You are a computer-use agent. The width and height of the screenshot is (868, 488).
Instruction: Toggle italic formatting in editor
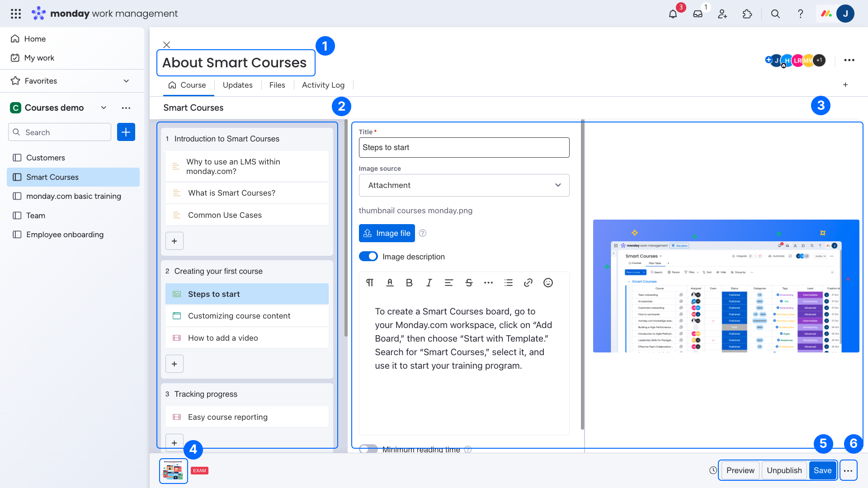[429, 283]
